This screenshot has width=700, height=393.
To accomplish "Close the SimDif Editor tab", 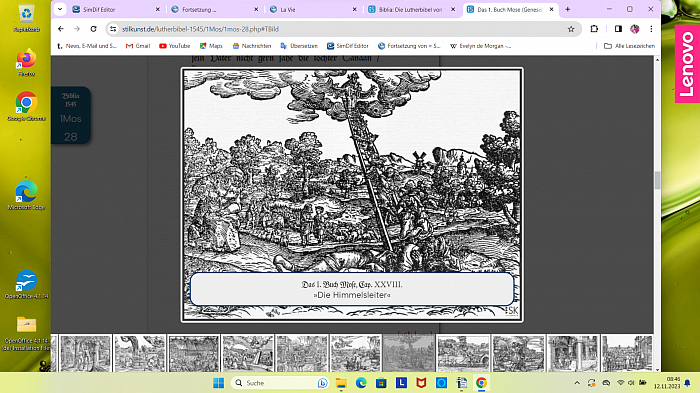I will [158, 9].
